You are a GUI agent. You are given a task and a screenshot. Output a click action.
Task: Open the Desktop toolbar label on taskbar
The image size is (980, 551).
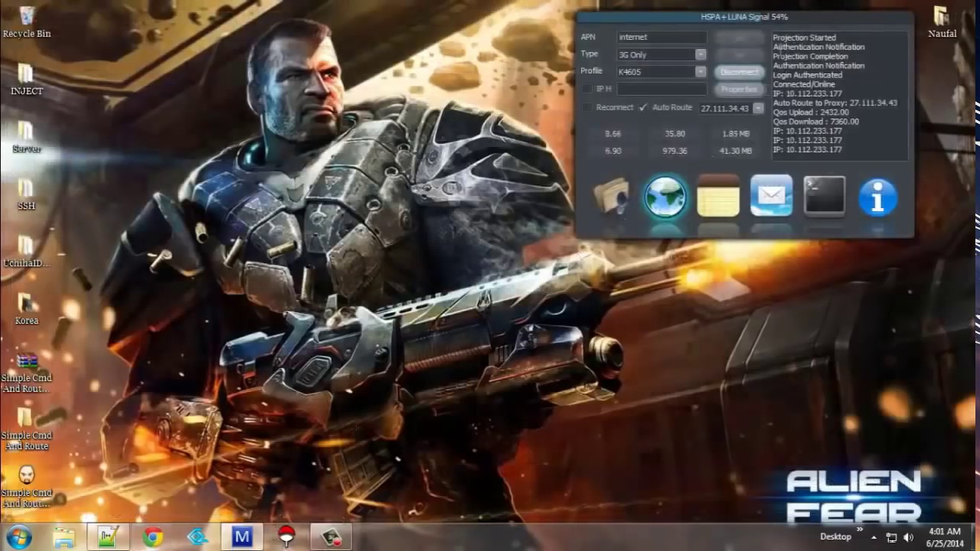pos(836,537)
